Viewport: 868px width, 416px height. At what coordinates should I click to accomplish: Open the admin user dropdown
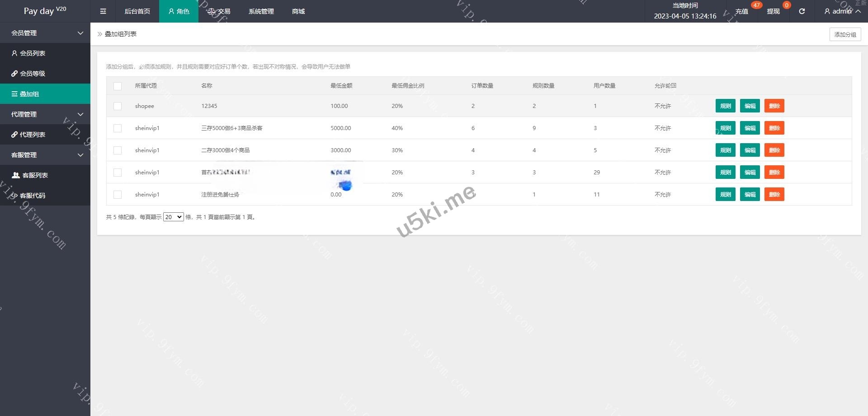[x=842, y=11]
